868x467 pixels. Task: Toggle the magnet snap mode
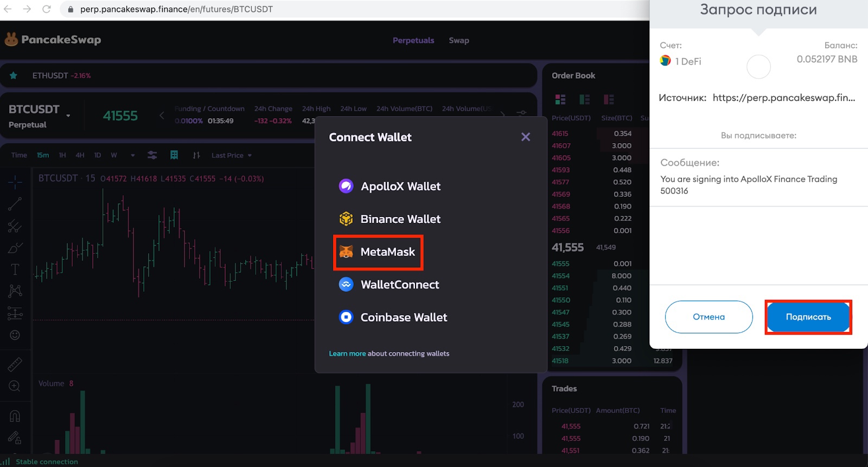[15, 416]
